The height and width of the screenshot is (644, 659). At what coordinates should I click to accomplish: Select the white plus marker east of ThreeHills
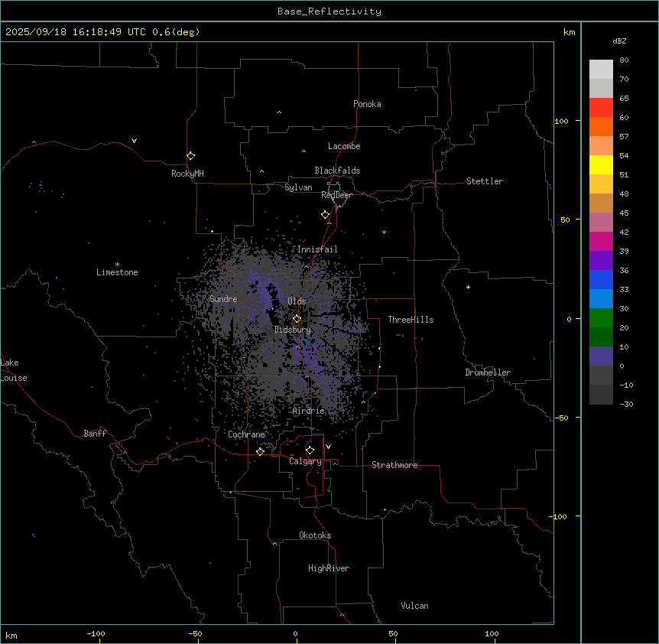469,288
